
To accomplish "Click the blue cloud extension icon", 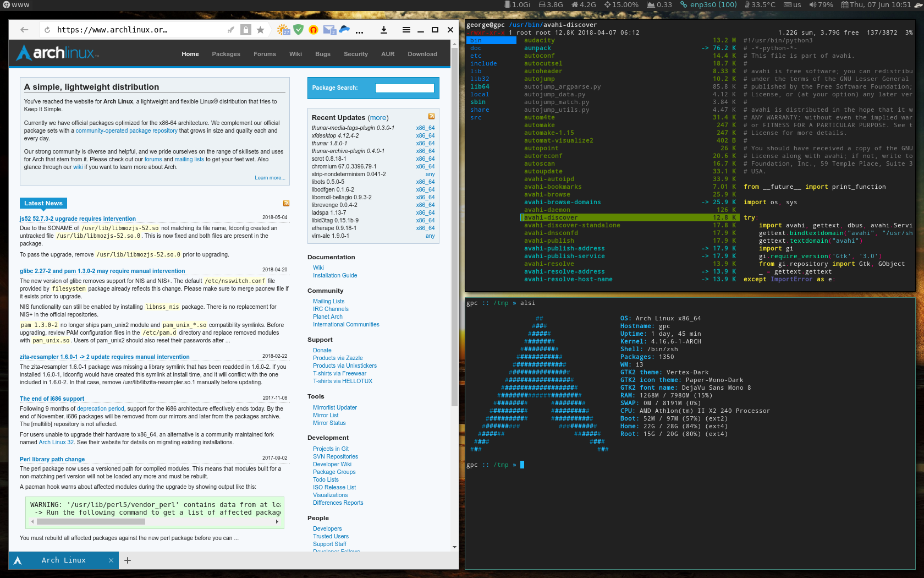I will tap(344, 29).
